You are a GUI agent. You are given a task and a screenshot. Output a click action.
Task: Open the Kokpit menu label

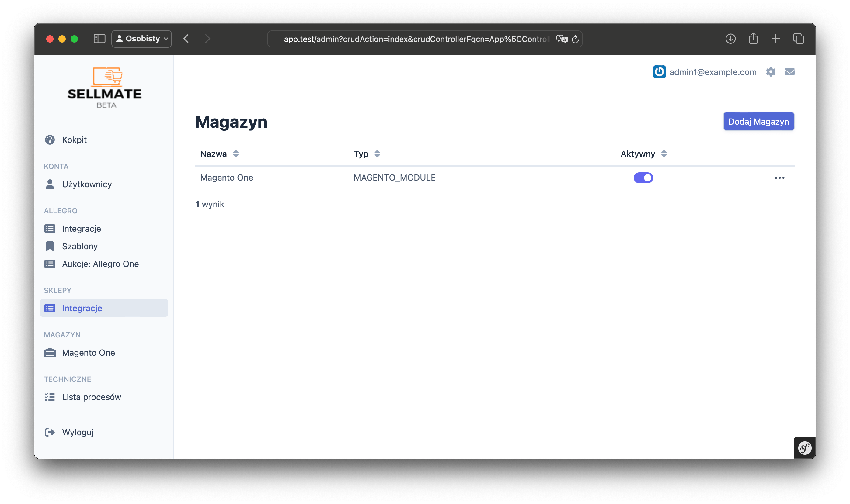tap(74, 140)
